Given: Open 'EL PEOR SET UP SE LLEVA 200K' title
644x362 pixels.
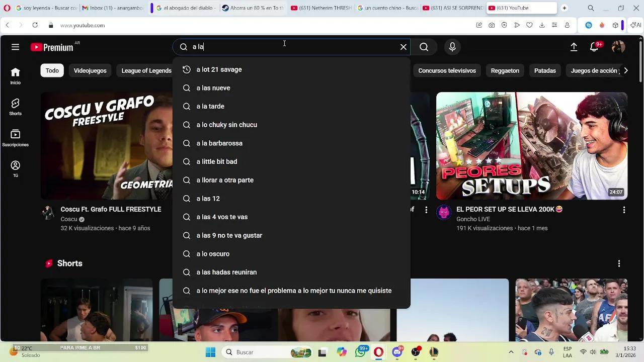Looking at the screenshot, I should [x=509, y=209].
